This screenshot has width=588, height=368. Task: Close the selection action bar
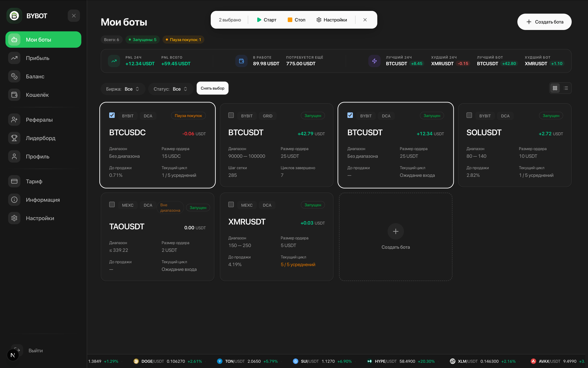tap(365, 20)
